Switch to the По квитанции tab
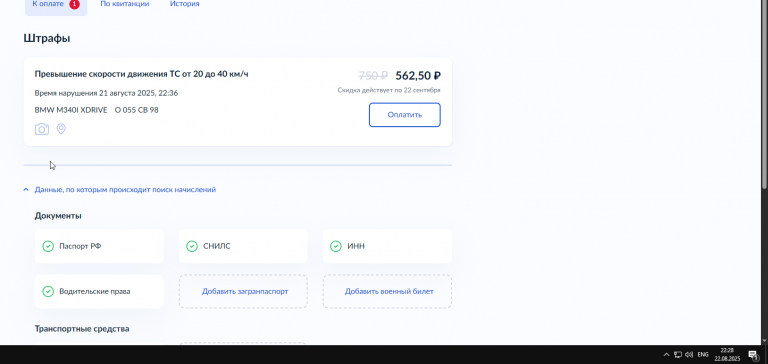The height and width of the screenshot is (364, 768). [x=125, y=4]
